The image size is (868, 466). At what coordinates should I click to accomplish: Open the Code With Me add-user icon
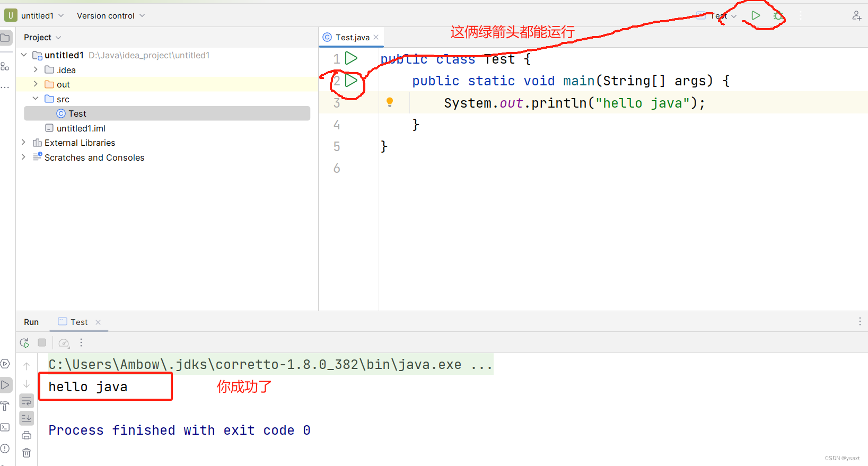click(x=856, y=15)
